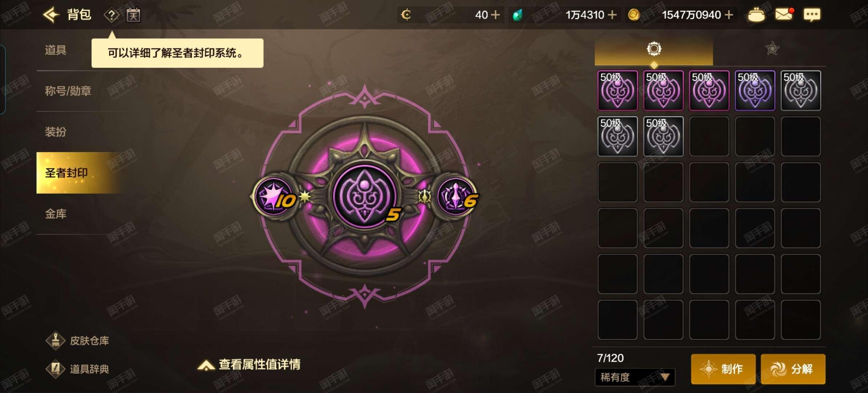
Task: Select the center seal emblem numbered 5
Action: click(x=365, y=196)
